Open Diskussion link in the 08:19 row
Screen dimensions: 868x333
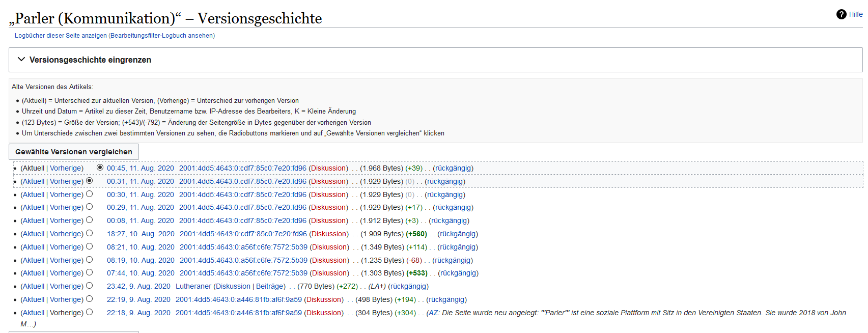click(x=329, y=261)
